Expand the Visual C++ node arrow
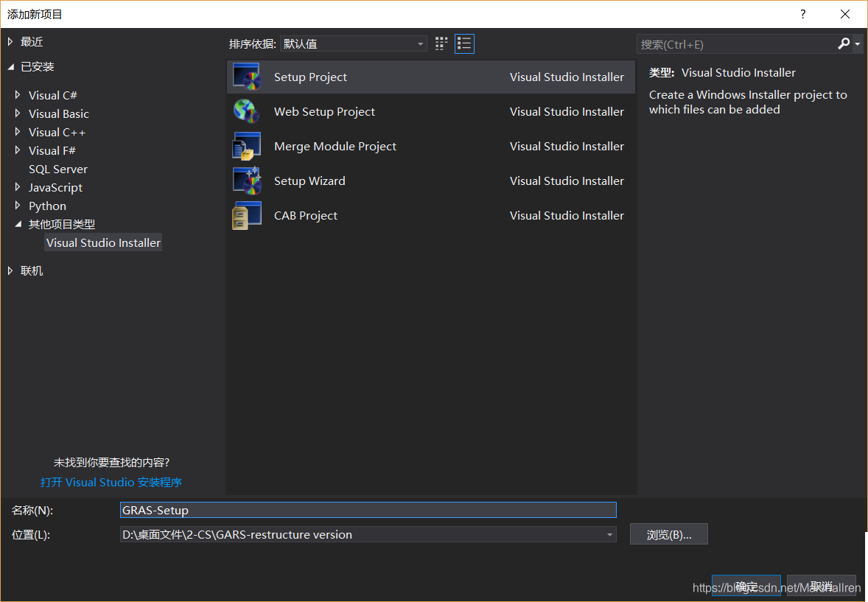 18,132
